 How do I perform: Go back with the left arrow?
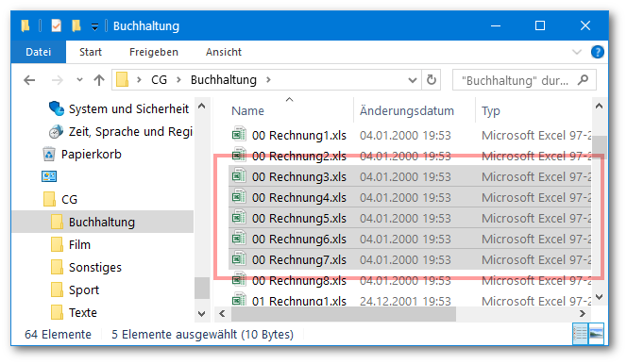29,80
